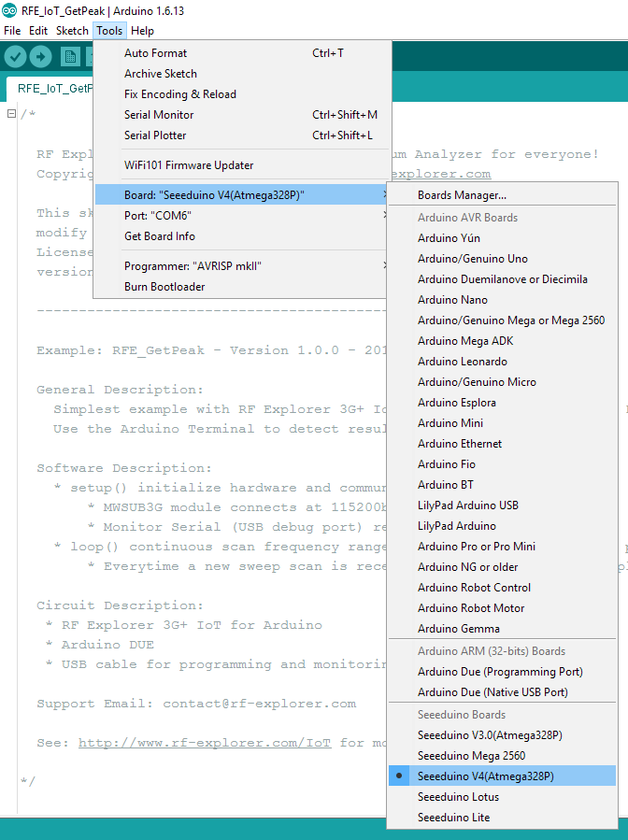
Task: Open Serial Plotter
Action: pos(240,135)
